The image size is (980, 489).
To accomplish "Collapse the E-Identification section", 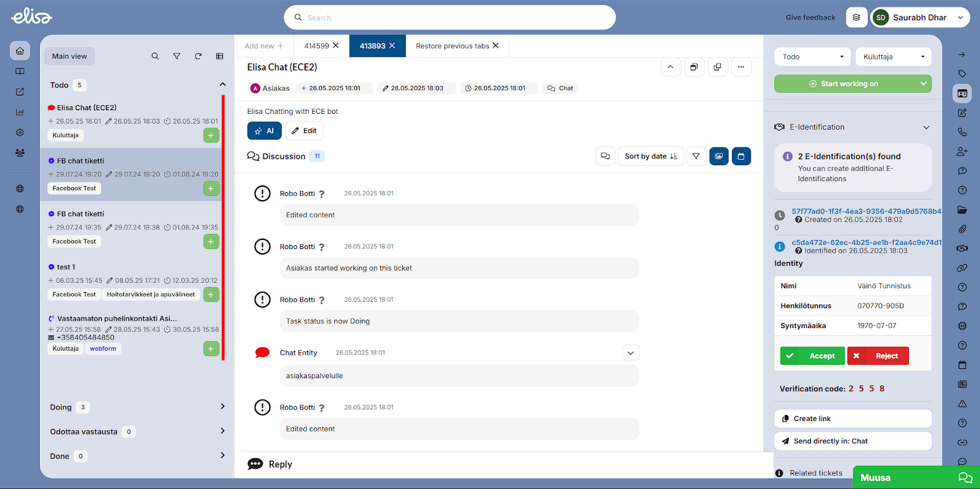I will pos(925,127).
